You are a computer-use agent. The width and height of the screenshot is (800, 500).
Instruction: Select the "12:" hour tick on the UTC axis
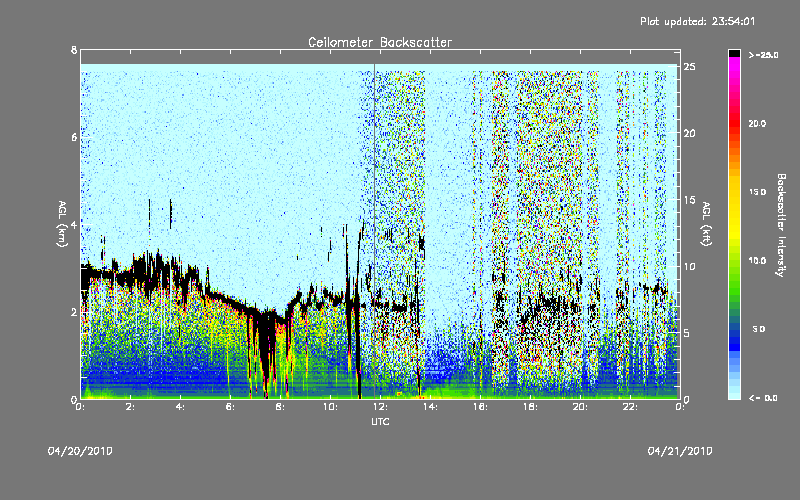tap(381, 407)
